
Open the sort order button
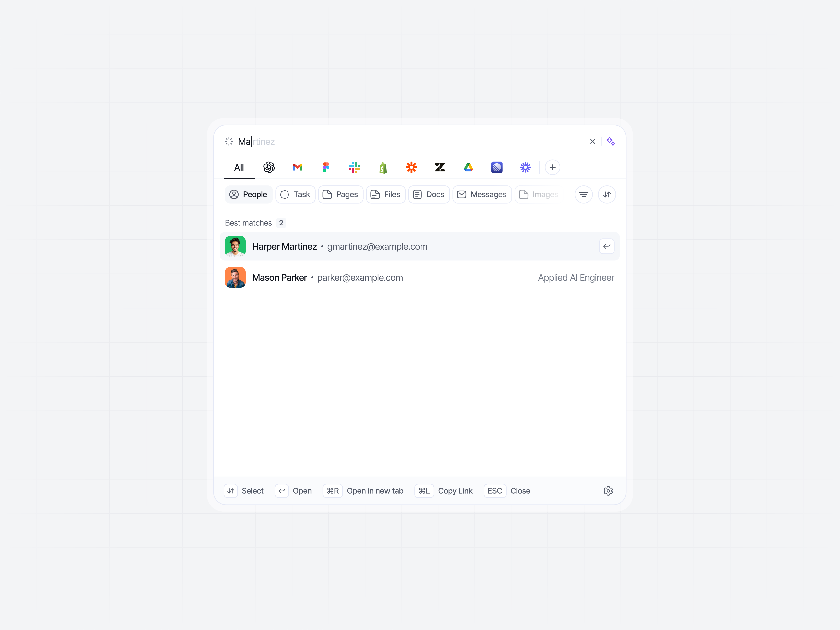click(x=607, y=194)
